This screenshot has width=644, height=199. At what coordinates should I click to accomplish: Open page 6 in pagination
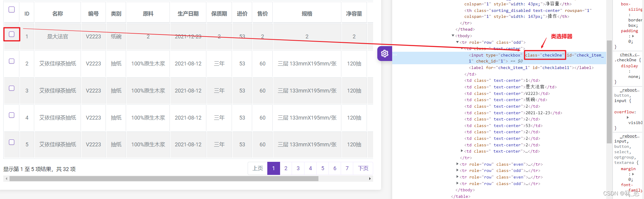coord(335,168)
